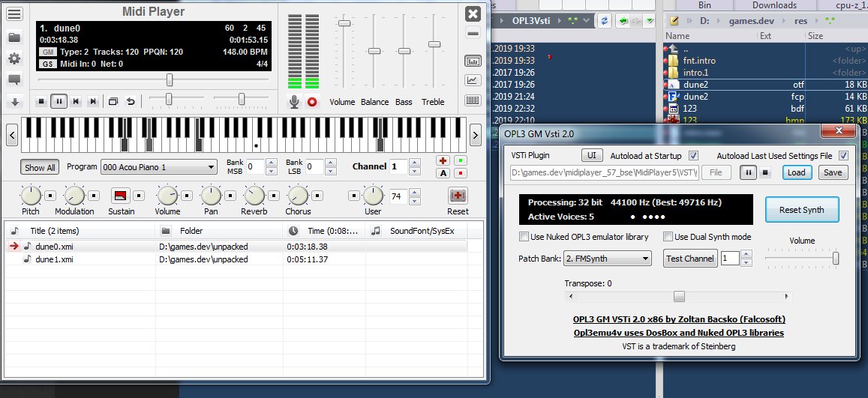Click the red dot channel button
This screenshot has width=868, height=398.
coord(461,173)
